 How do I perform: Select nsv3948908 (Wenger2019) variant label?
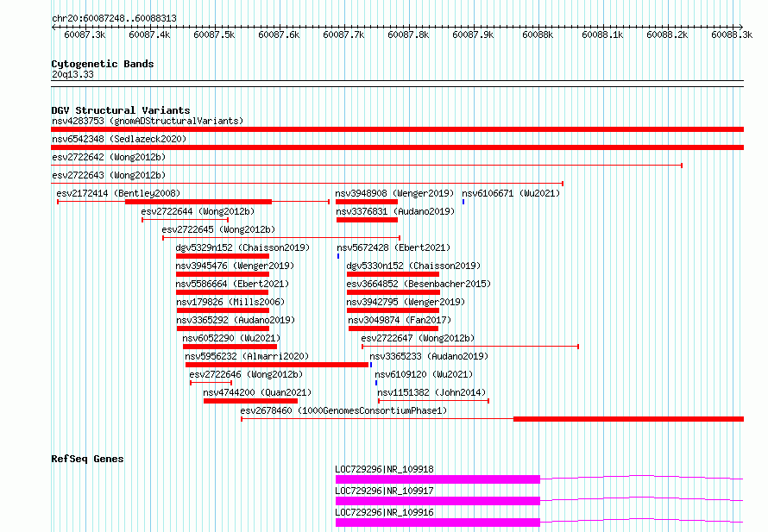click(x=394, y=193)
